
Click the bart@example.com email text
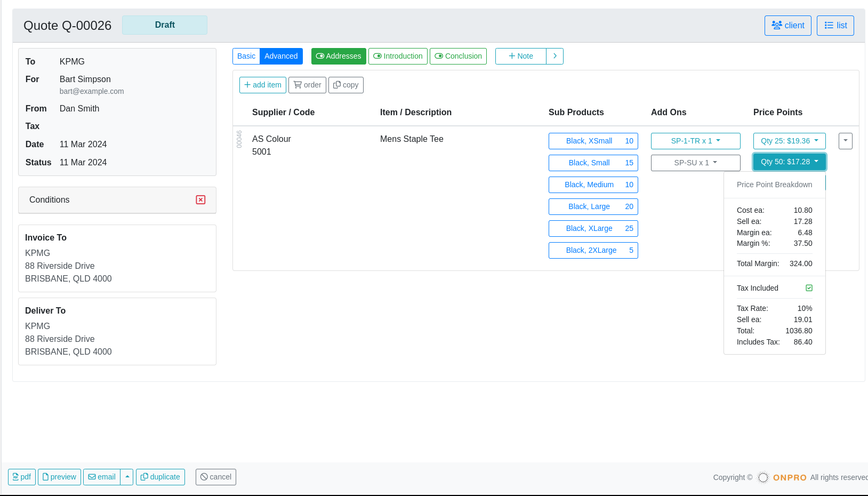point(92,91)
